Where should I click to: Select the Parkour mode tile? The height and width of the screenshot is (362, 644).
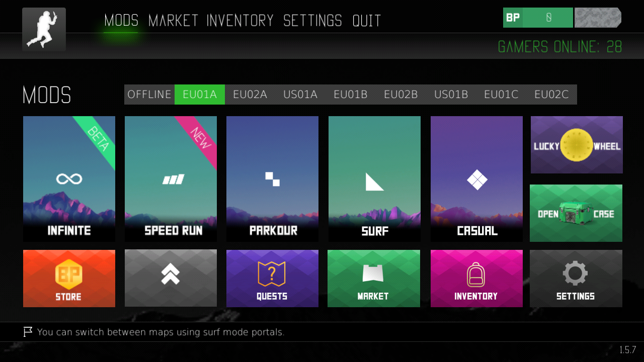coord(272,179)
